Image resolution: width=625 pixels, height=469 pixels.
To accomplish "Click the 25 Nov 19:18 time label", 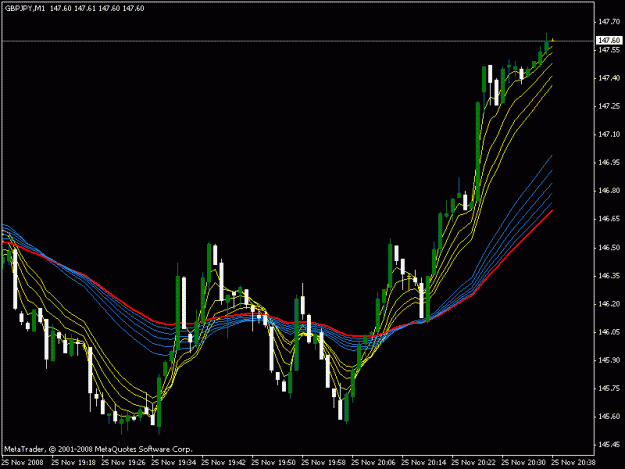I will (x=73, y=463).
